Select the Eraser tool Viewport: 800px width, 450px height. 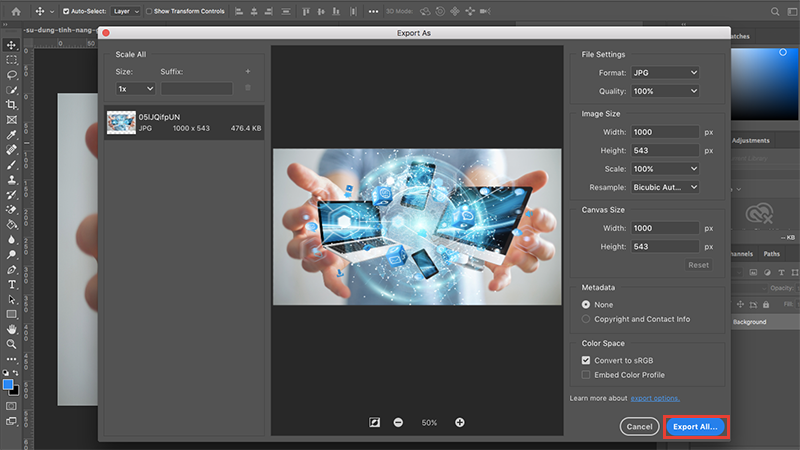tap(11, 210)
